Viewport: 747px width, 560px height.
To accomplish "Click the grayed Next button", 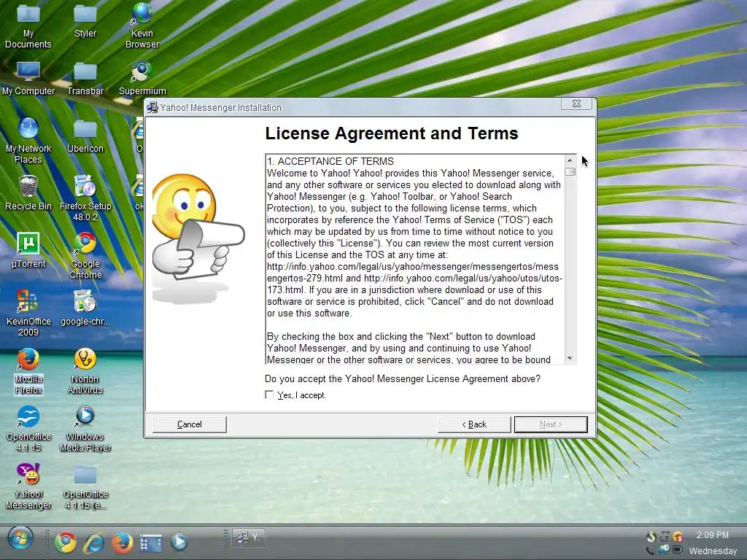I will (551, 424).
